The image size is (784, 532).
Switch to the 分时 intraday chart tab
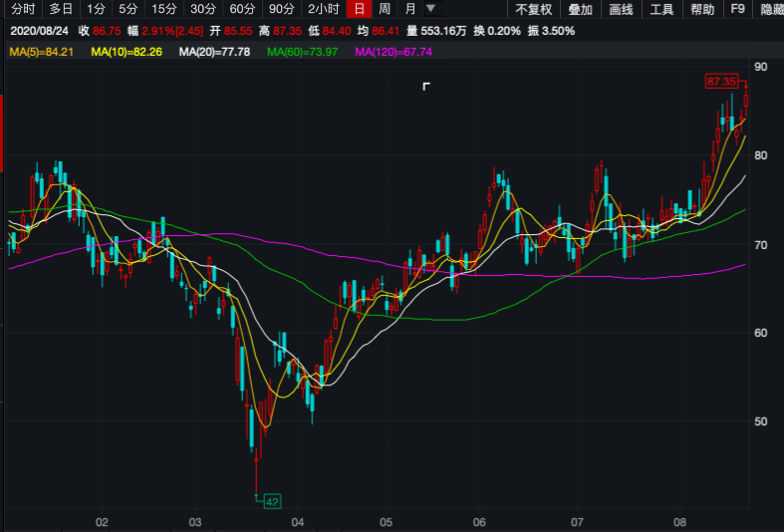point(22,10)
